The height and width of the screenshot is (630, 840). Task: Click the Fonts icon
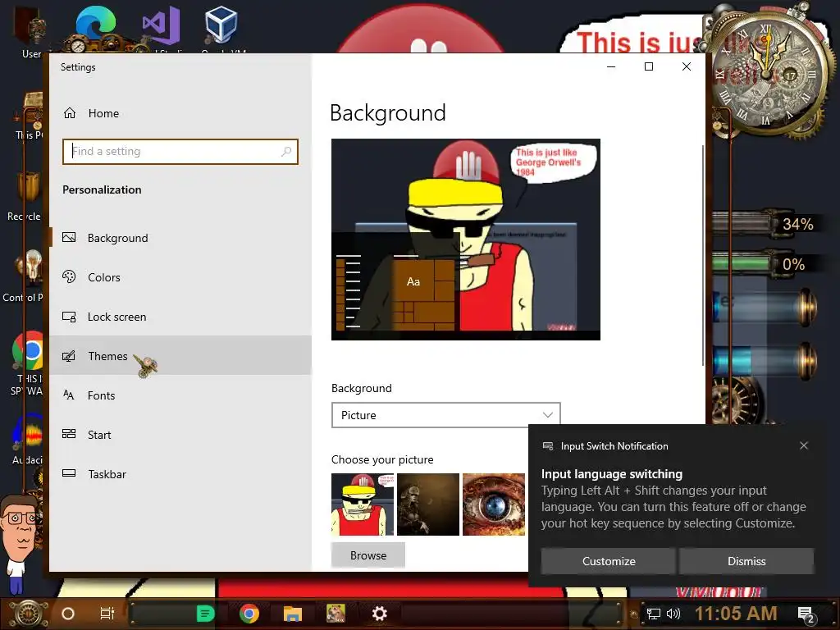pos(69,395)
